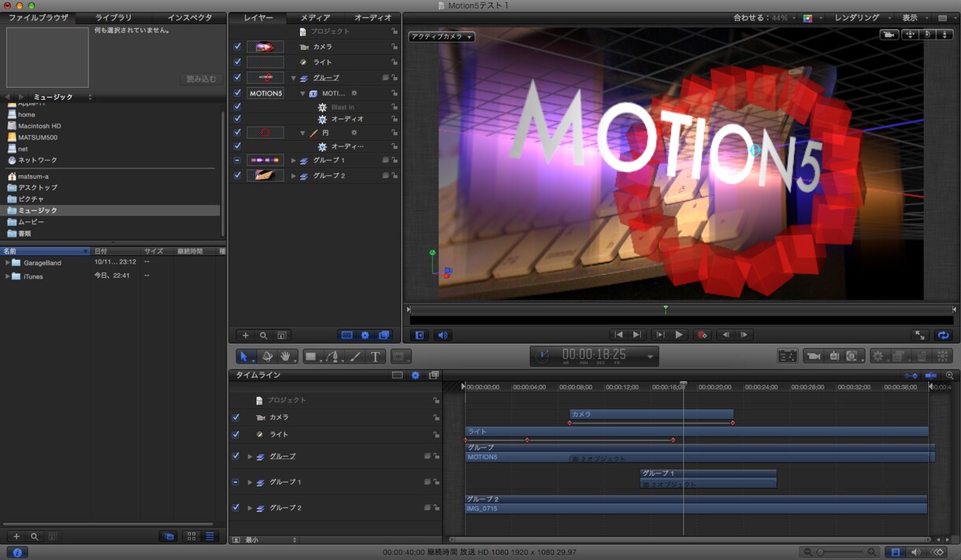Viewport: 961px width, 560px height.
Task: Add a new camera from toolbar
Action: 813,356
